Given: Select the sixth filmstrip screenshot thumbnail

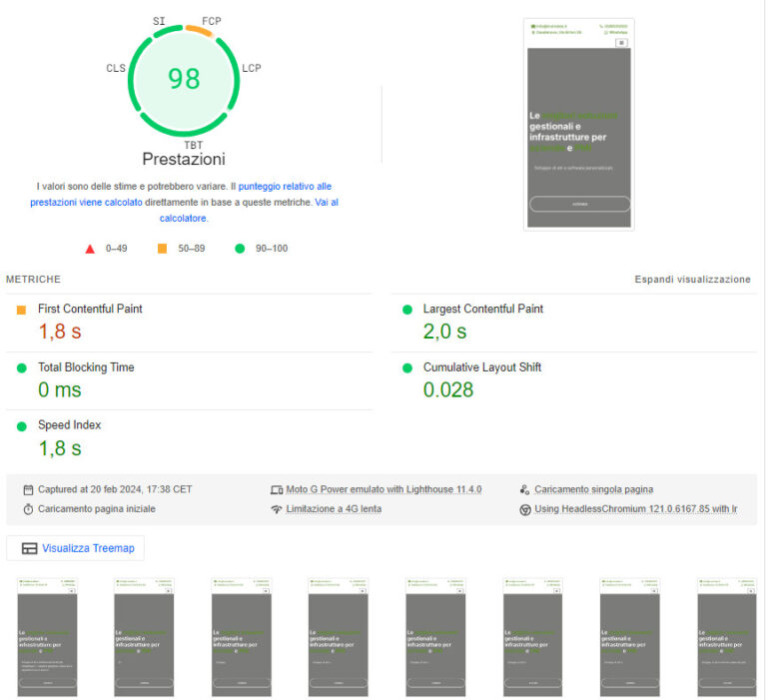Looking at the screenshot, I should point(532,637).
